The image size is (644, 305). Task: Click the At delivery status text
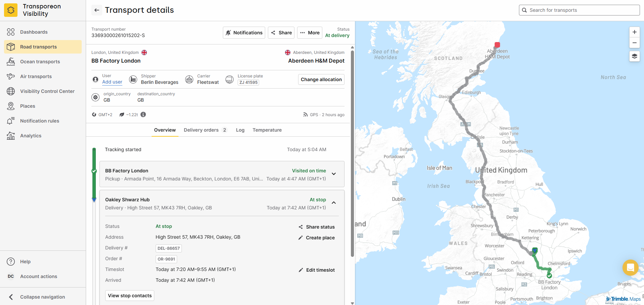[x=337, y=35]
